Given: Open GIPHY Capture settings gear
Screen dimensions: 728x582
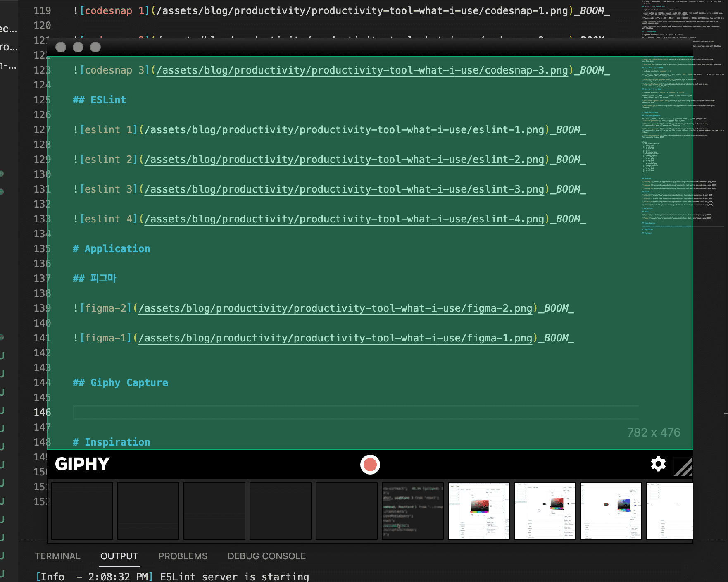Looking at the screenshot, I should click(658, 464).
